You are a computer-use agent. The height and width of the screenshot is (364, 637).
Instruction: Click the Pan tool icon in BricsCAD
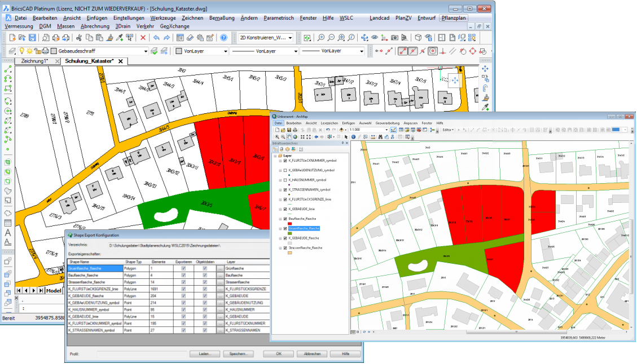click(364, 38)
